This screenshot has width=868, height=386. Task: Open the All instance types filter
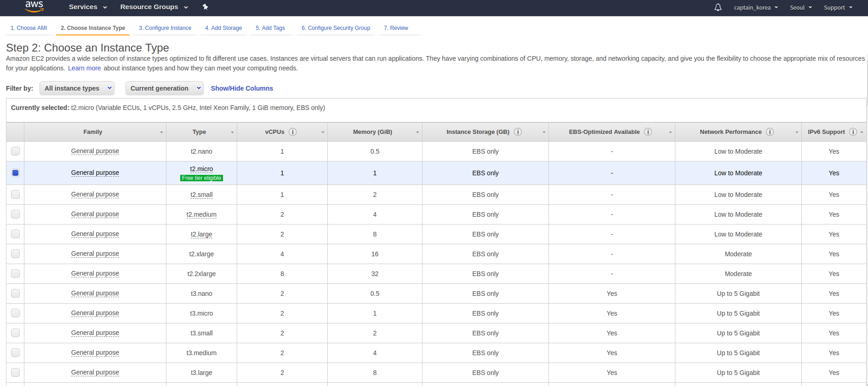pyautogui.click(x=77, y=88)
